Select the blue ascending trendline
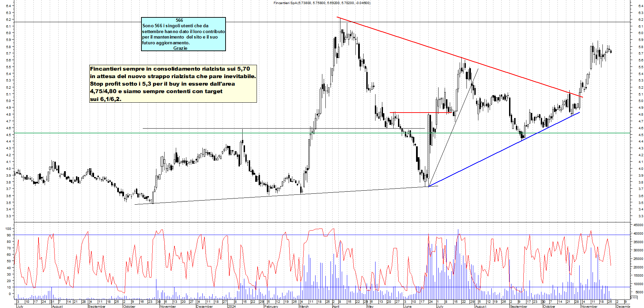 click(504, 149)
